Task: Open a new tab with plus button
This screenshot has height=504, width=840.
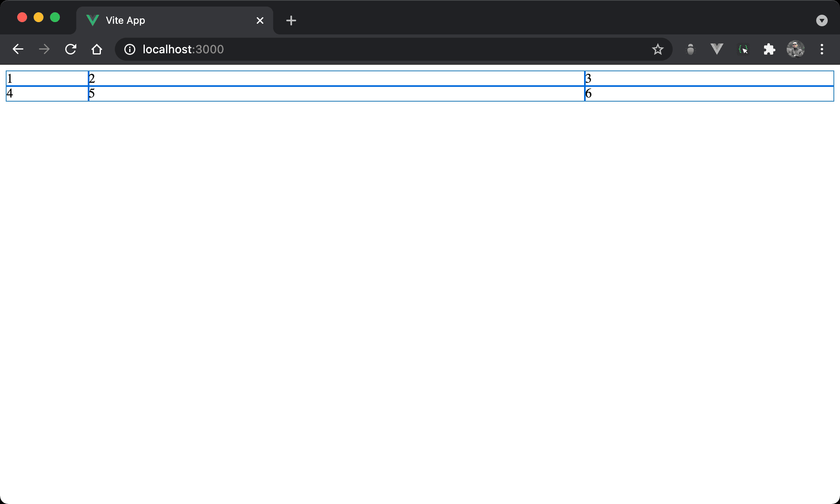Action: click(291, 20)
